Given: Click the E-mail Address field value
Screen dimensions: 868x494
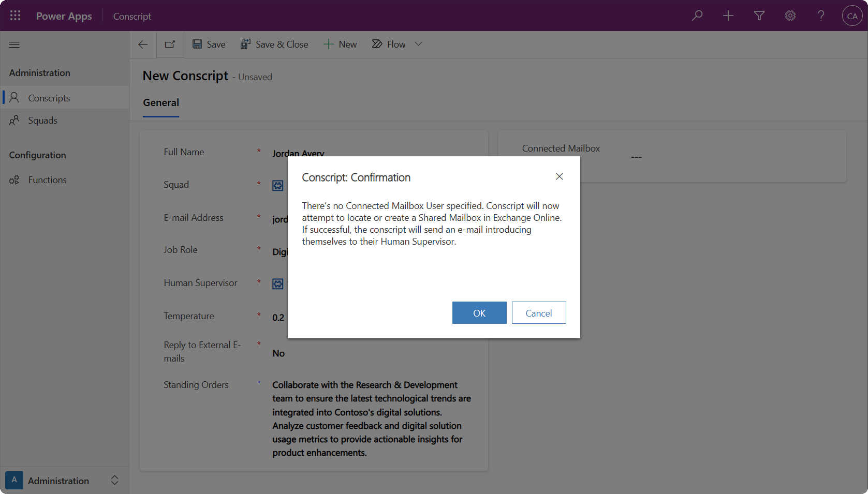Looking at the screenshot, I should click(280, 219).
